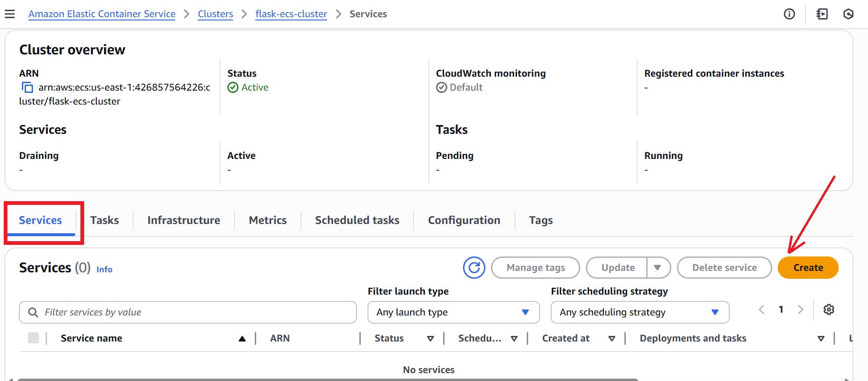The width and height of the screenshot is (868, 381).
Task: Go to next page of services
Action: pyautogui.click(x=801, y=309)
